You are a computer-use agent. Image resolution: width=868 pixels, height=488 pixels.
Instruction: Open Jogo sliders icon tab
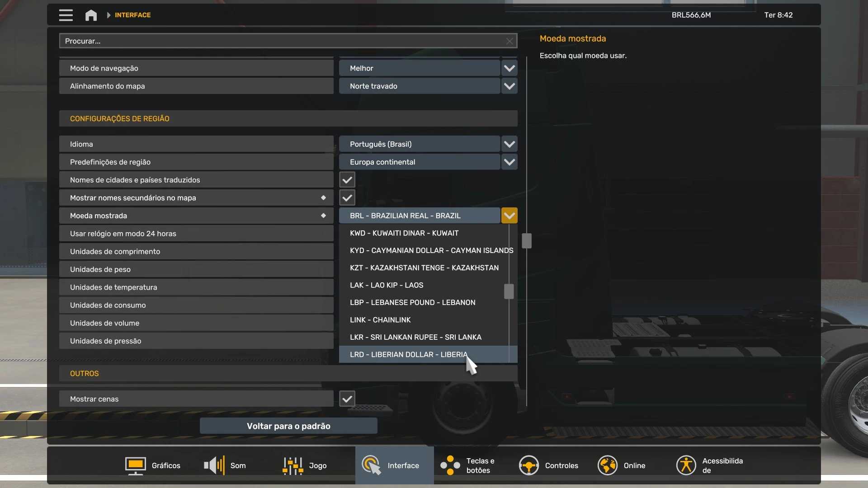click(292, 465)
